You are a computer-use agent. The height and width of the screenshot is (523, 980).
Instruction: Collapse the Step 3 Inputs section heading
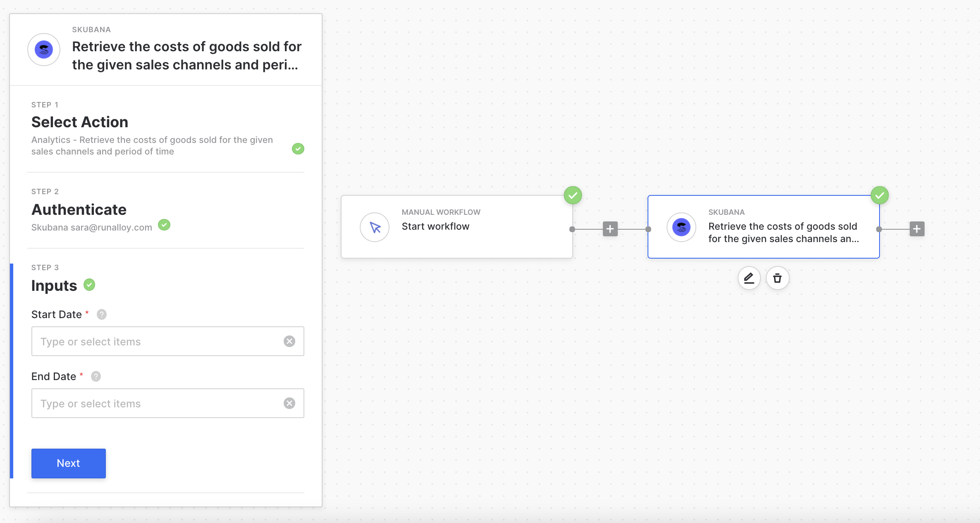(54, 286)
